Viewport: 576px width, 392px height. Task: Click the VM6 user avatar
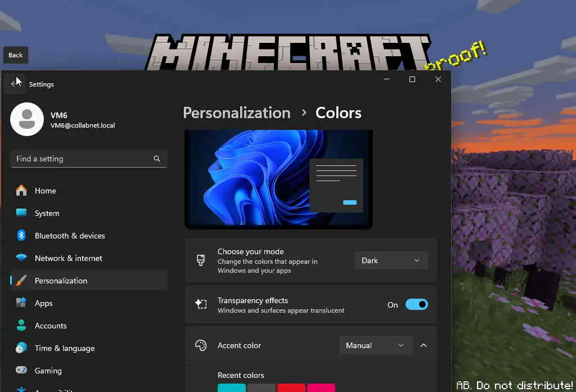(27, 119)
